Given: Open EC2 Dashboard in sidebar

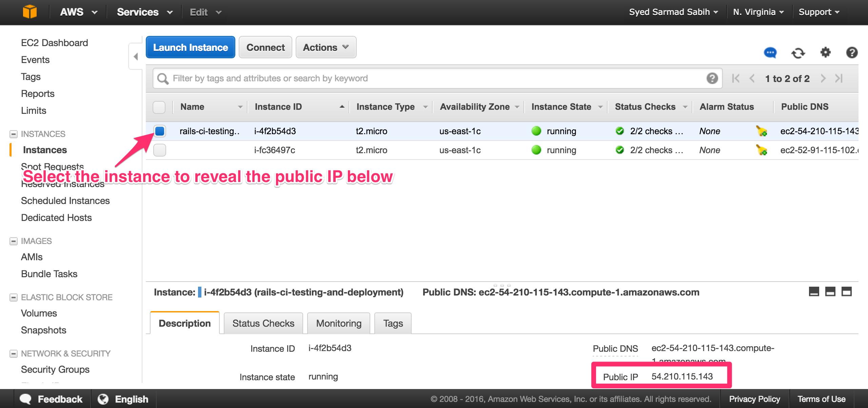Looking at the screenshot, I should (x=54, y=43).
